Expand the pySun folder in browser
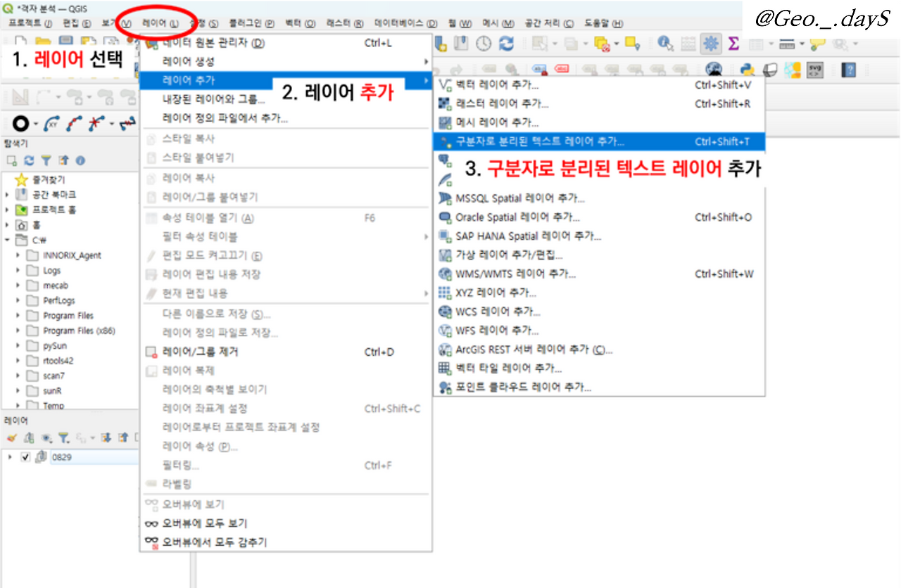 (x=16, y=345)
